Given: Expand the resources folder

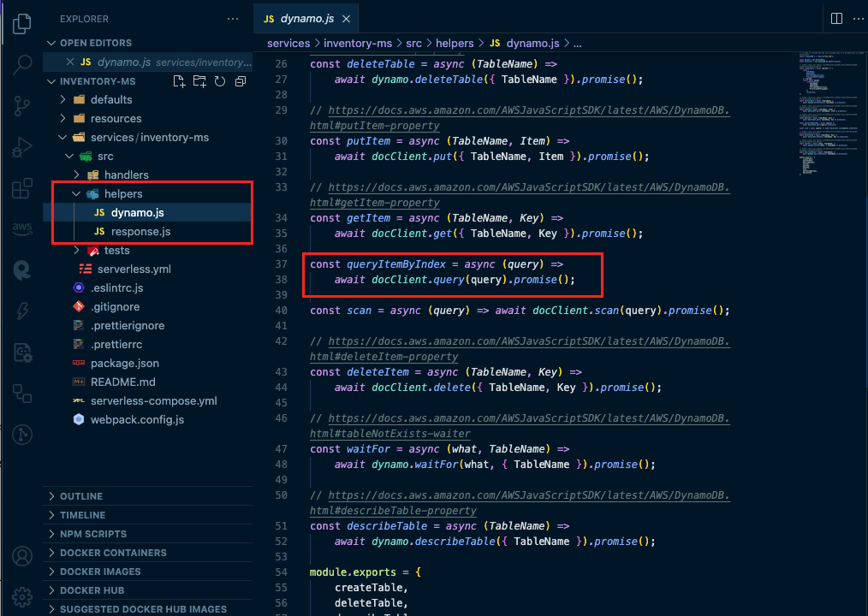Looking at the screenshot, I should click(62, 118).
